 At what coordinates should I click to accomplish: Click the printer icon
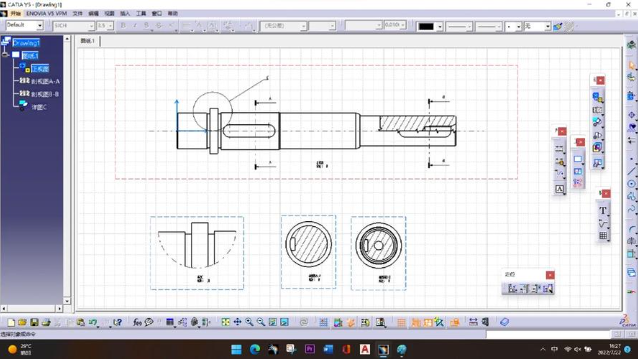pyautogui.click(x=46, y=322)
